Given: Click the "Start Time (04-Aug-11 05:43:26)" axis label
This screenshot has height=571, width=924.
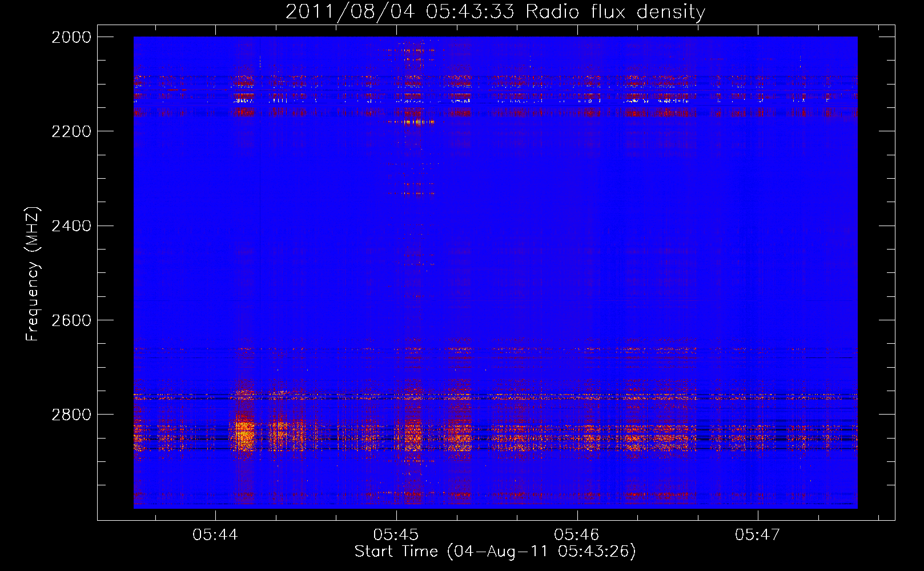Looking at the screenshot, I should tap(495, 552).
